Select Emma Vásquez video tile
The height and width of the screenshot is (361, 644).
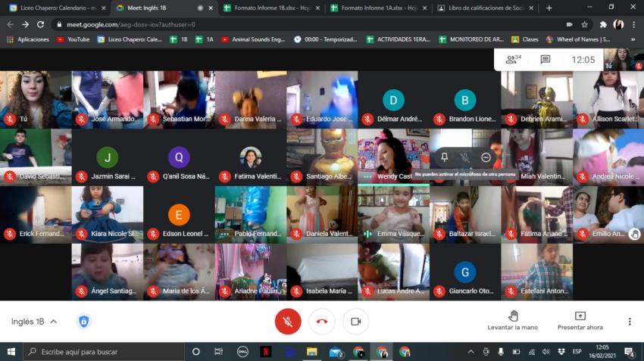click(x=393, y=215)
